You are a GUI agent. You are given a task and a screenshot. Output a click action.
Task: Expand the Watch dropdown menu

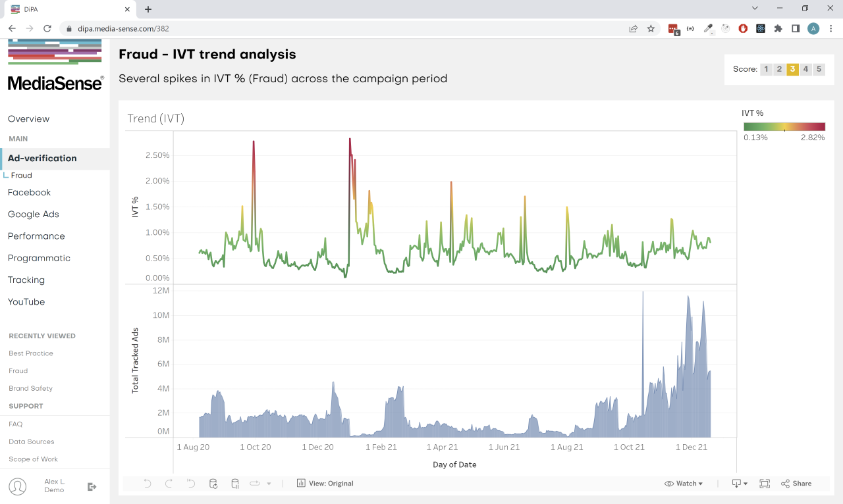(x=684, y=484)
